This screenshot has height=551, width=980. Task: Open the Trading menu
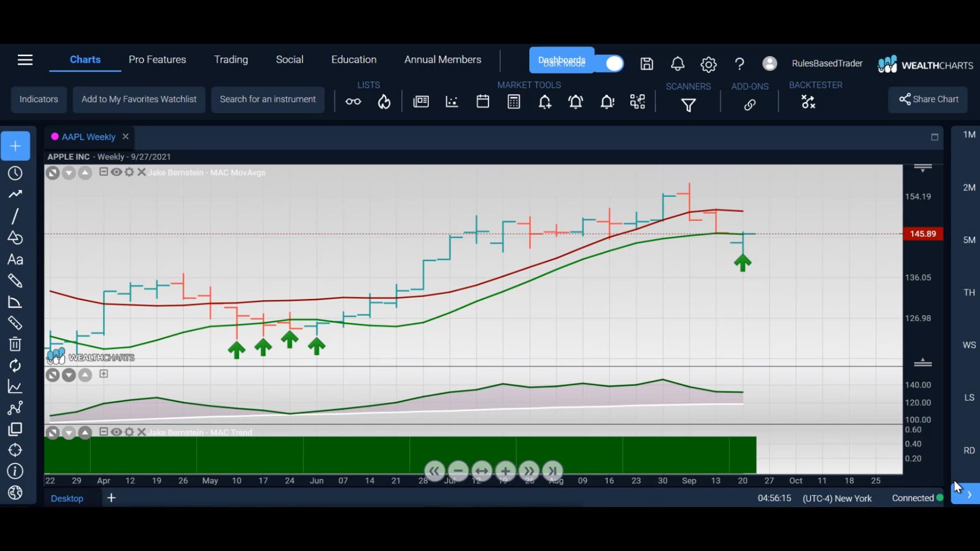[231, 60]
